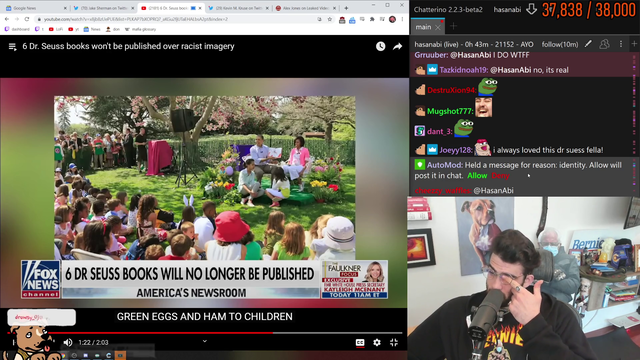Viewport: 640px width, 360px height.
Task: Click the Watch Later clock icon
Action: 380,47
